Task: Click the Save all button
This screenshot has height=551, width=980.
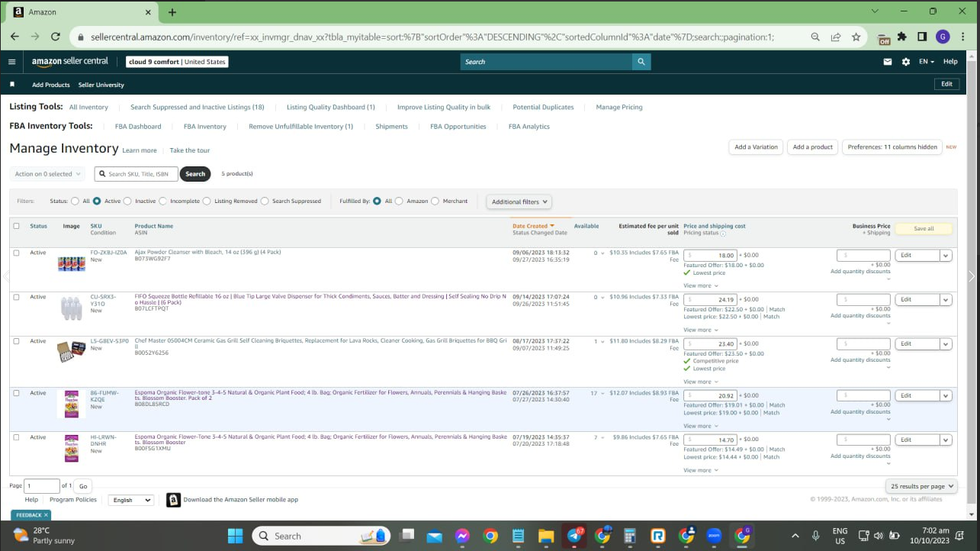Action: (924, 228)
